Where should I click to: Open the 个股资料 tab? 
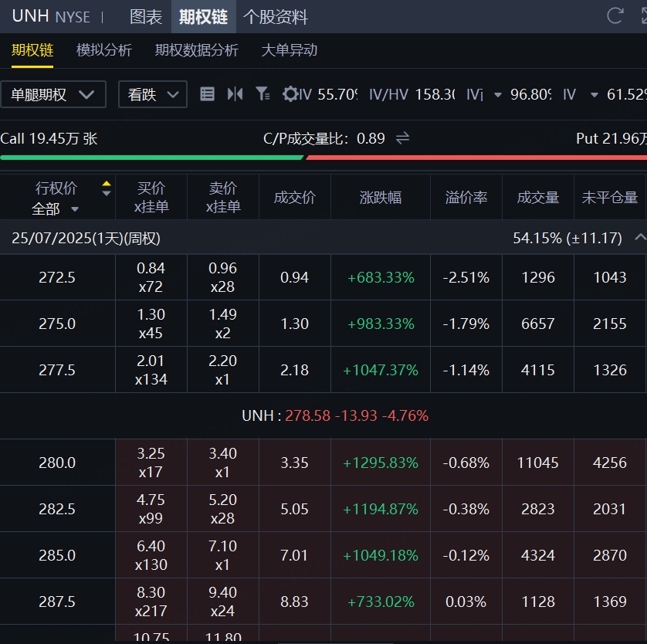pyautogui.click(x=275, y=17)
